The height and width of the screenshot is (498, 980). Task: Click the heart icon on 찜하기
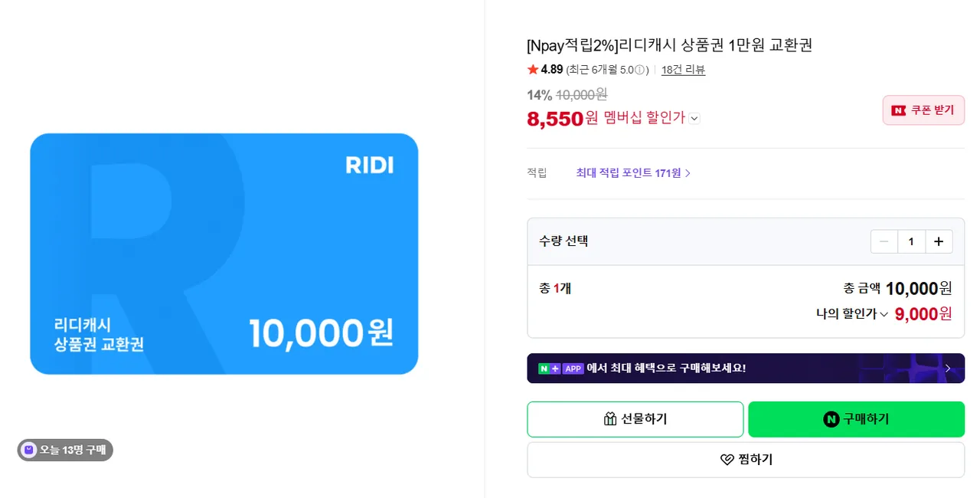pos(727,460)
